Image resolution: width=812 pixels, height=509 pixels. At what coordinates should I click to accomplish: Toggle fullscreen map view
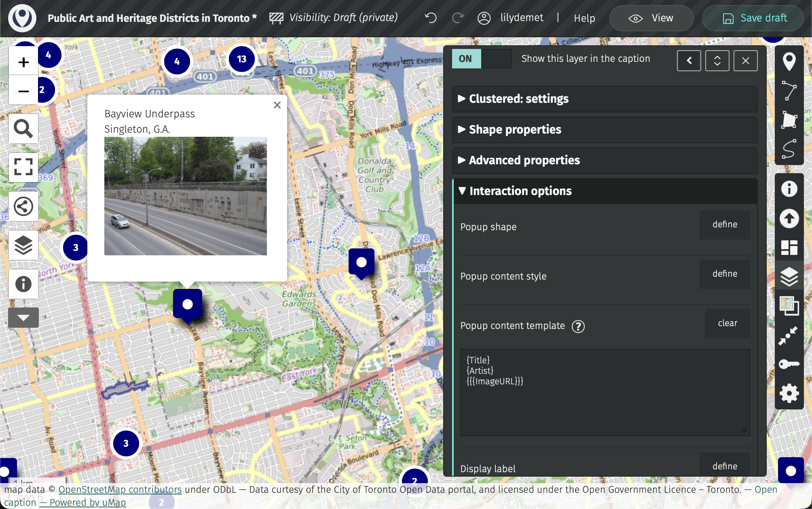(x=23, y=167)
